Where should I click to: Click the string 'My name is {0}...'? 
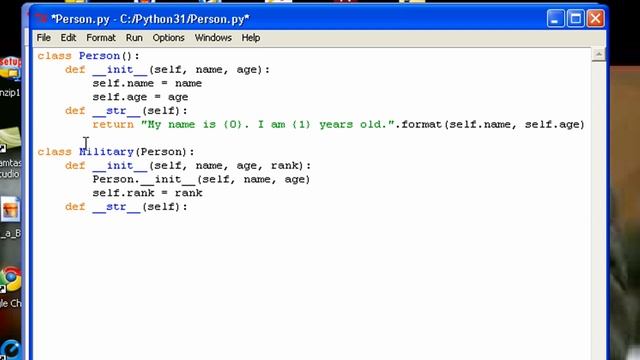pos(267,124)
